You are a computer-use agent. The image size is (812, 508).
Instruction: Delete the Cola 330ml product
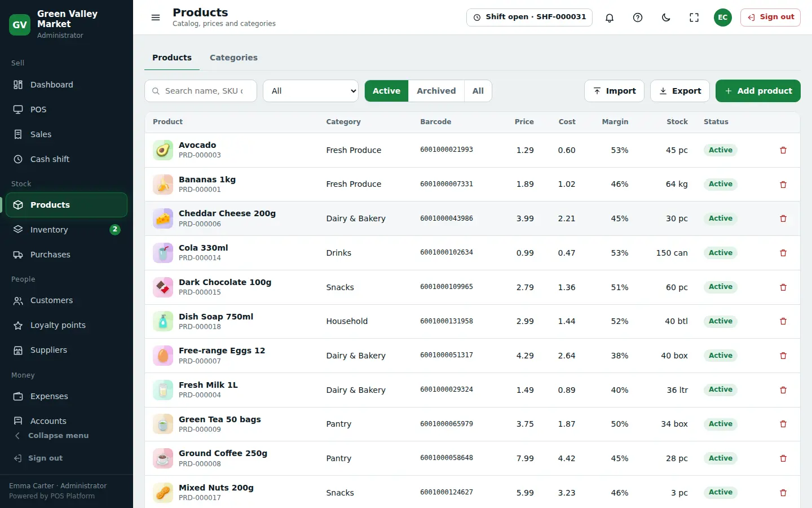[783, 253]
